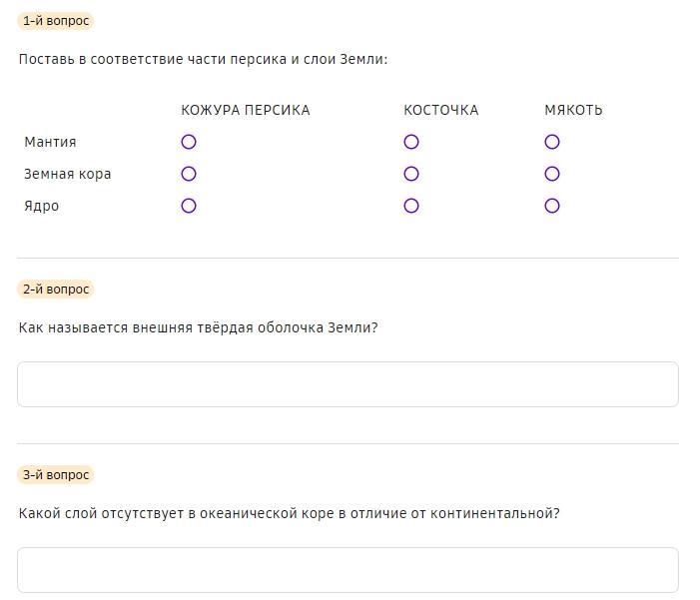The height and width of the screenshot is (600, 700).
Task: Choose Ядро for МЯКОТЬ column
Action: point(552,206)
